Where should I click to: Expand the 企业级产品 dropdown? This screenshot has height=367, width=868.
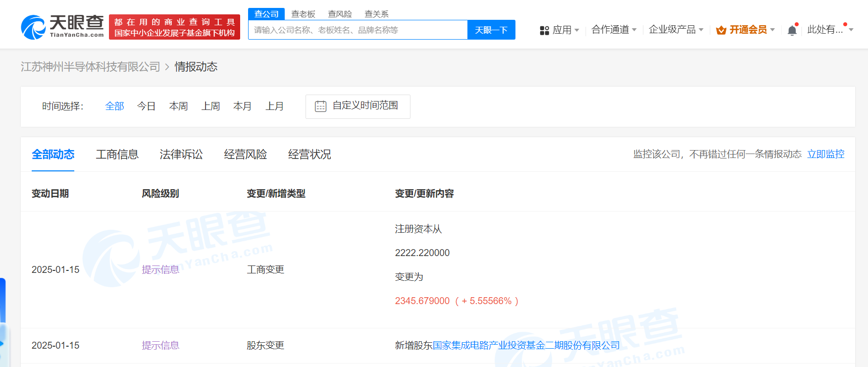(676, 30)
